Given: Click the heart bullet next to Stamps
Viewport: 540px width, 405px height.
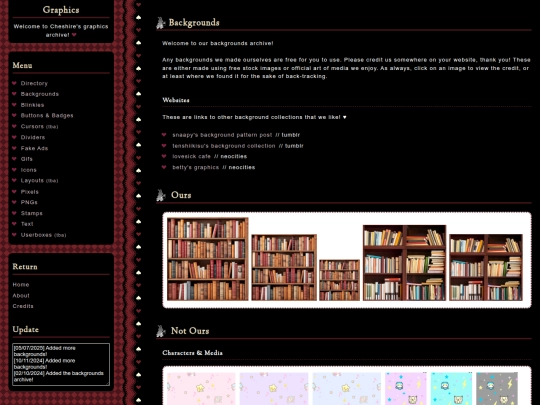Looking at the screenshot, I should point(14,213).
